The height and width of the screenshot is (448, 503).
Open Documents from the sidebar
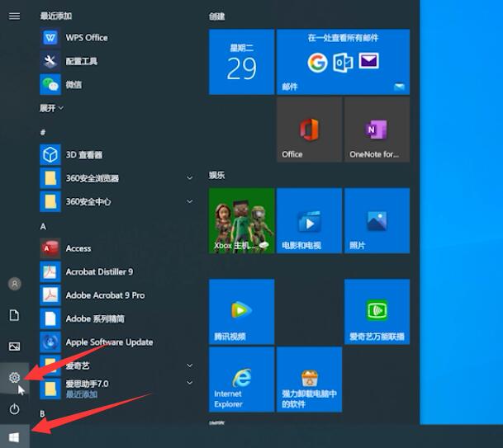click(14, 315)
